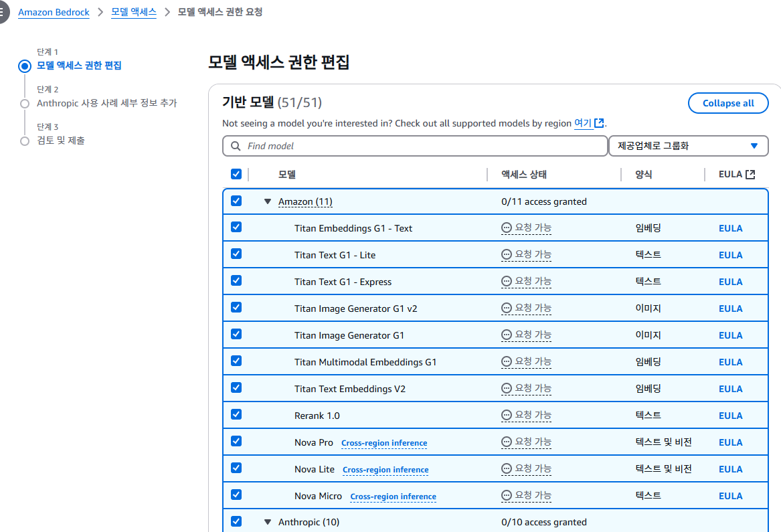Open the 여기 supported models link
Image resolution: width=781 pixels, height=532 pixels.
point(583,123)
